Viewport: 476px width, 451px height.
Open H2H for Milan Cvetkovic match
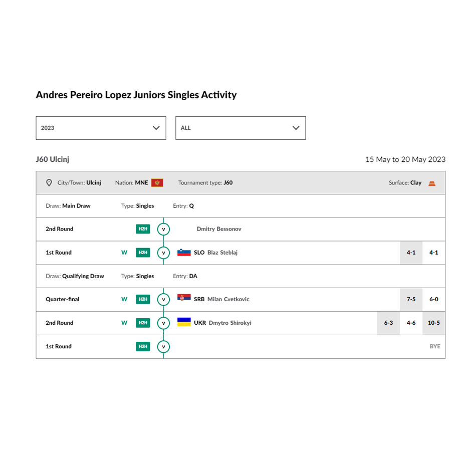point(143,299)
